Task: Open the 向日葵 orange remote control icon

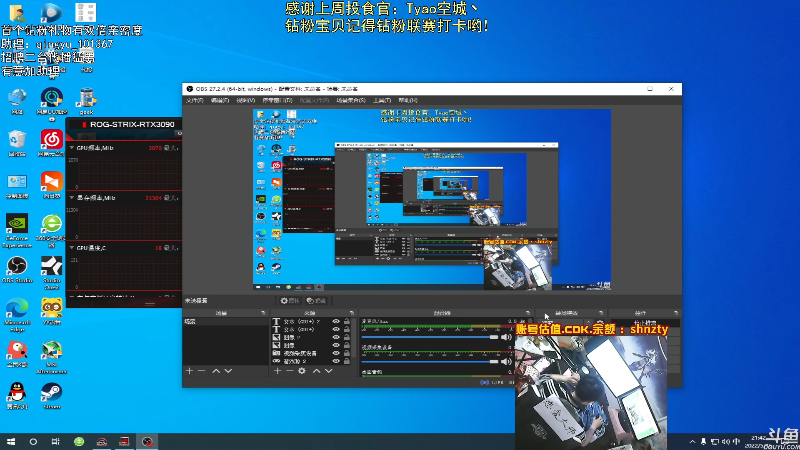Action: (x=52, y=185)
